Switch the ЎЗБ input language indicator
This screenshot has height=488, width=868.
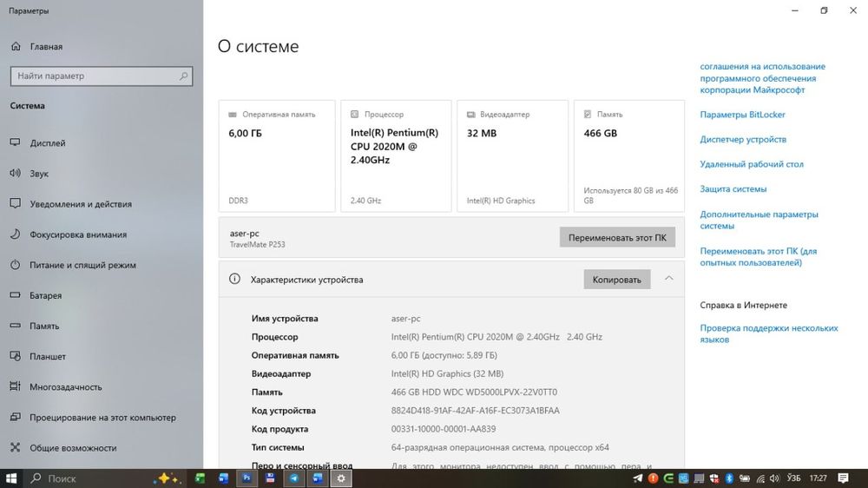[794, 478]
